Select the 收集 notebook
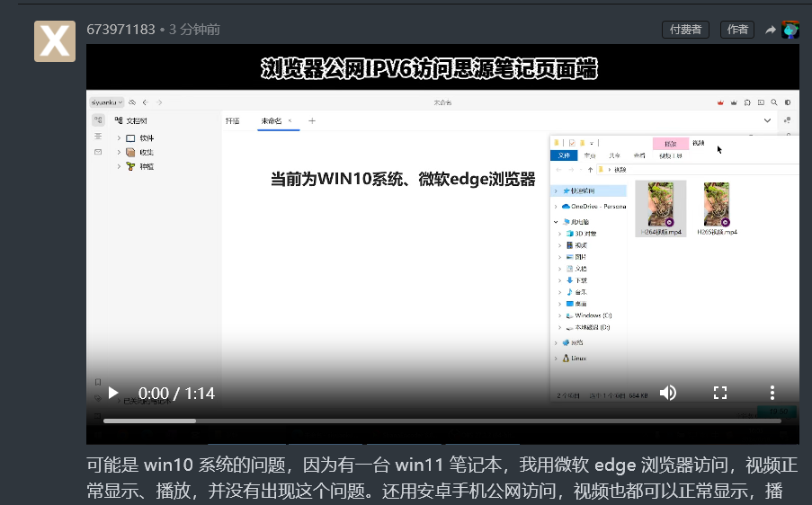 (147, 152)
